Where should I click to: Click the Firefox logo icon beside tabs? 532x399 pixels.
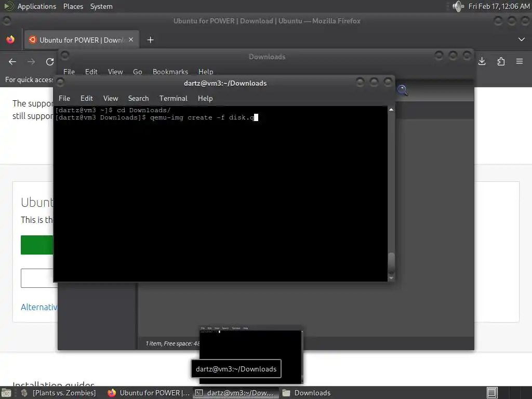point(10,39)
